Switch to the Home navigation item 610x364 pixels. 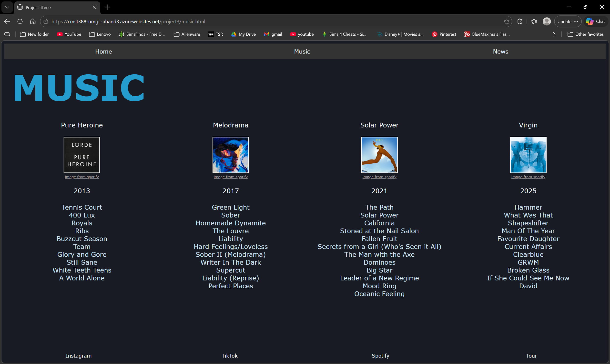103,51
